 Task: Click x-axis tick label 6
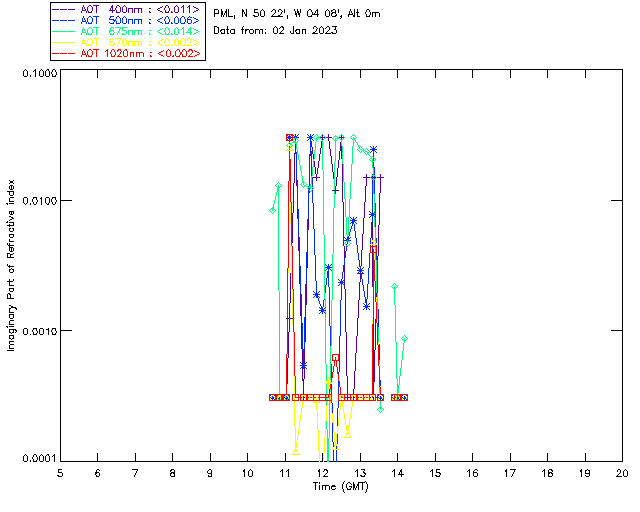(x=98, y=473)
